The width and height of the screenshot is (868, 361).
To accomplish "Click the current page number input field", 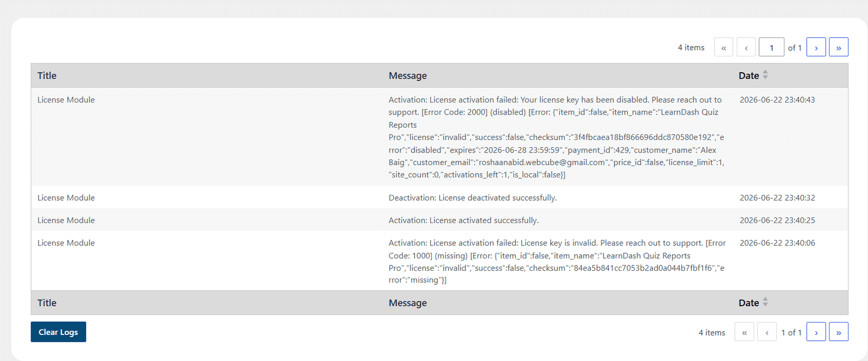I will point(771,47).
